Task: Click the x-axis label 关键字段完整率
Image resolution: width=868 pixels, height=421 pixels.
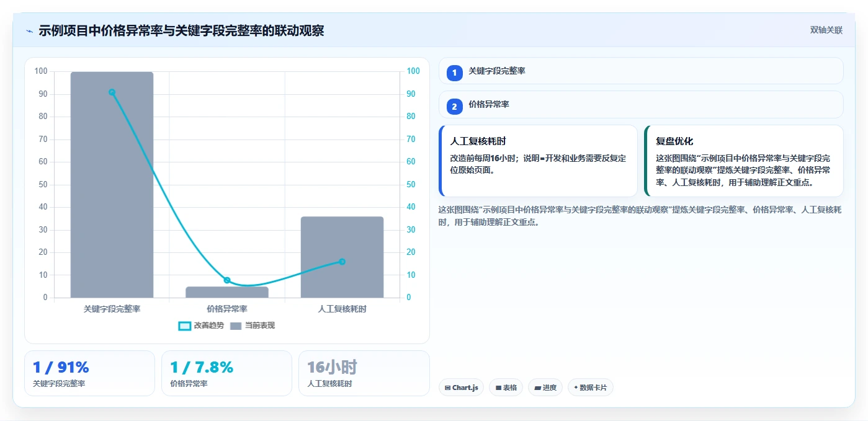Action: point(112,309)
